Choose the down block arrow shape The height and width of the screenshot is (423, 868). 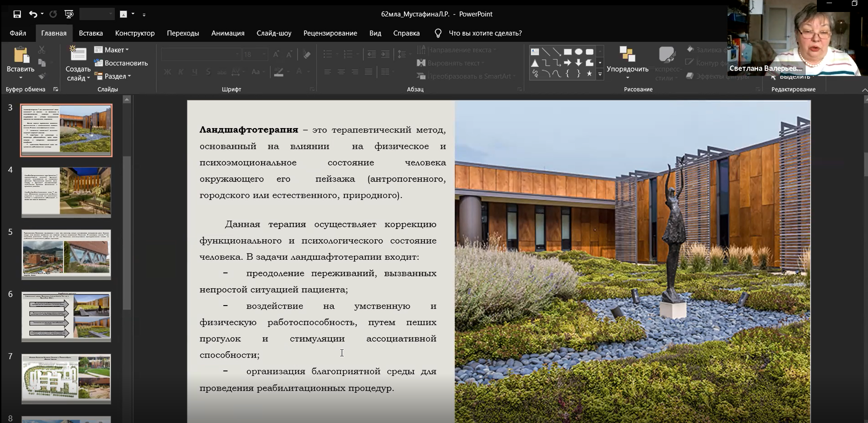pyautogui.click(x=578, y=63)
